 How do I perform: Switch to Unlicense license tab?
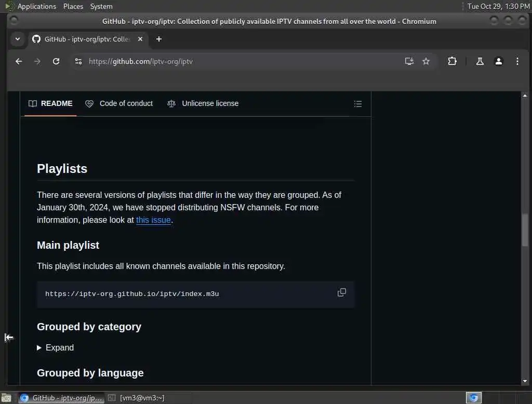click(x=203, y=103)
